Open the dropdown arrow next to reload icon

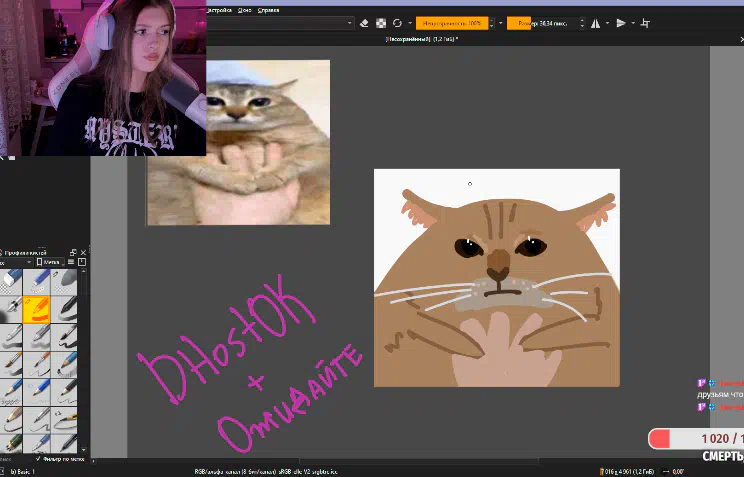click(410, 23)
